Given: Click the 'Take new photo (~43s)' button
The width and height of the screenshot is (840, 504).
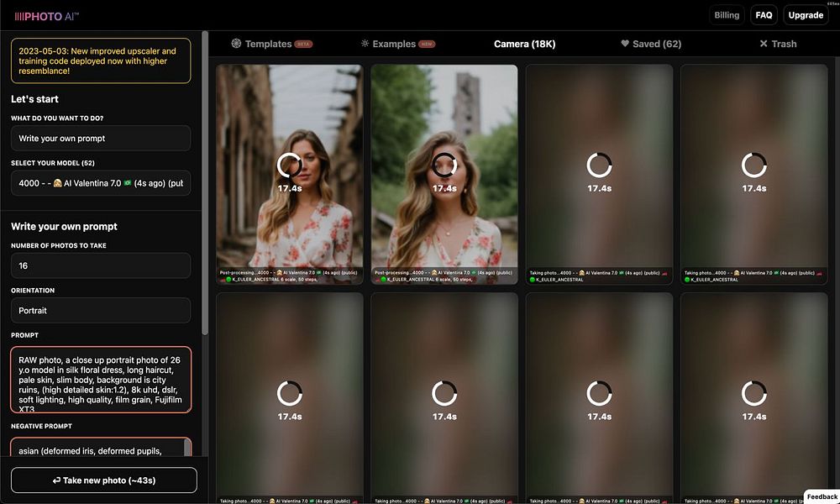Looking at the screenshot, I should click(104, 480).
